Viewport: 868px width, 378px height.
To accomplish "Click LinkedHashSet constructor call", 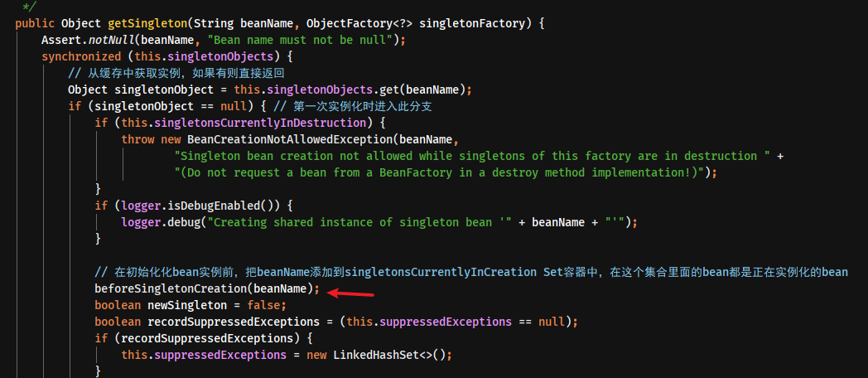I will [379, 356].
